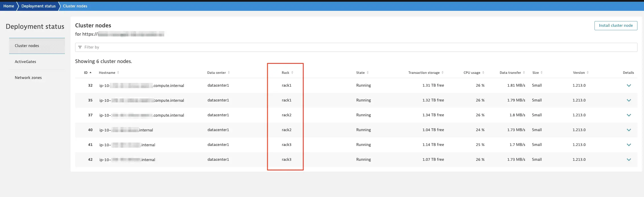This screenshot has width=644, height=197.
Task: Show details of node 41
Action: click(x=629, y=145)
